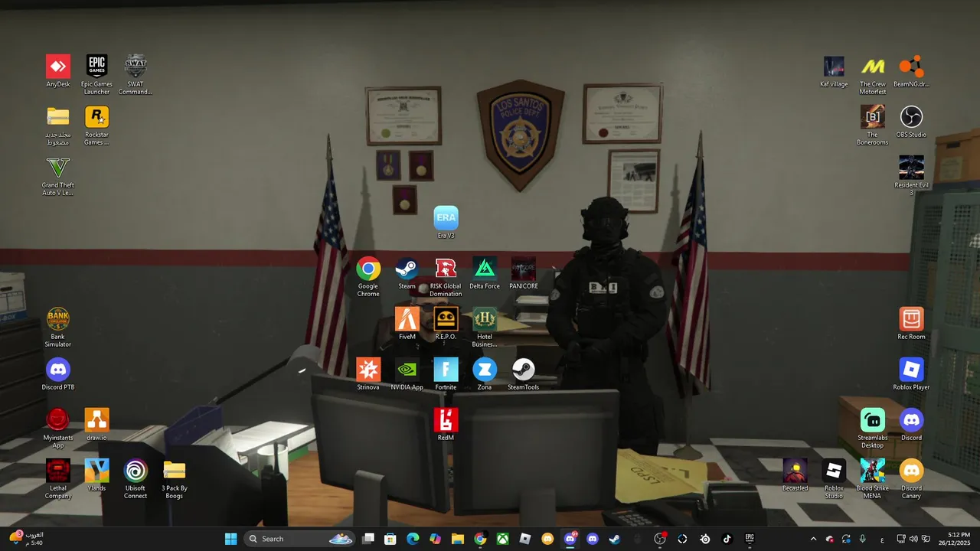Open the Windows Start menu

[230, 539]
